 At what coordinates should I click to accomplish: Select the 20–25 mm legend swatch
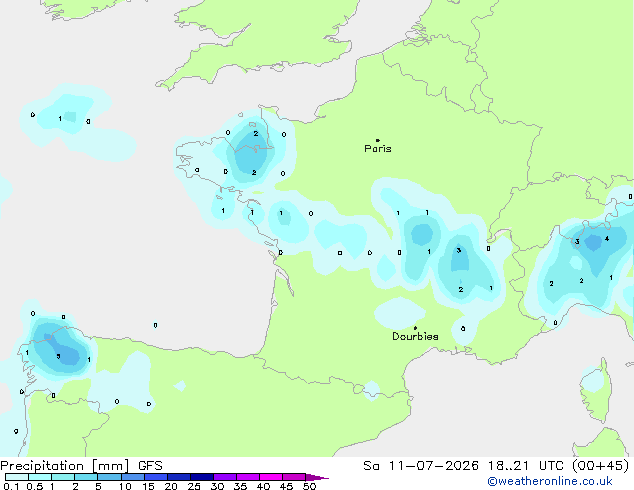179,477
